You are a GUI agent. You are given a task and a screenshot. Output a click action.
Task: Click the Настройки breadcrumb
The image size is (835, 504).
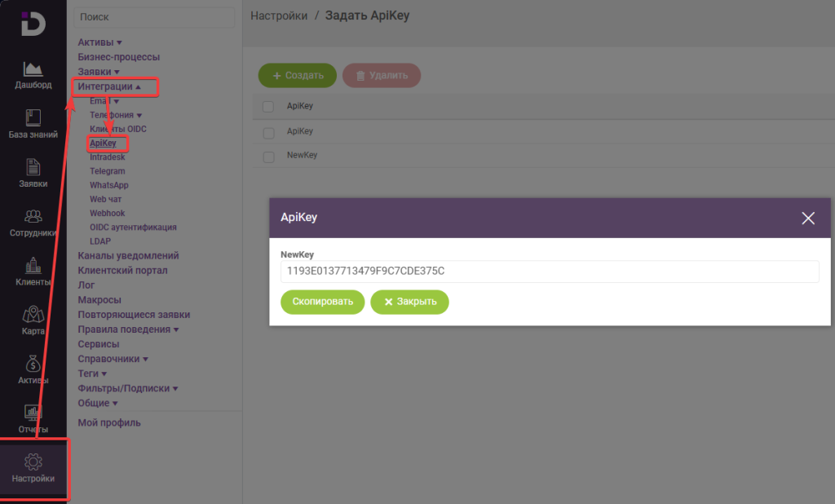279,15
